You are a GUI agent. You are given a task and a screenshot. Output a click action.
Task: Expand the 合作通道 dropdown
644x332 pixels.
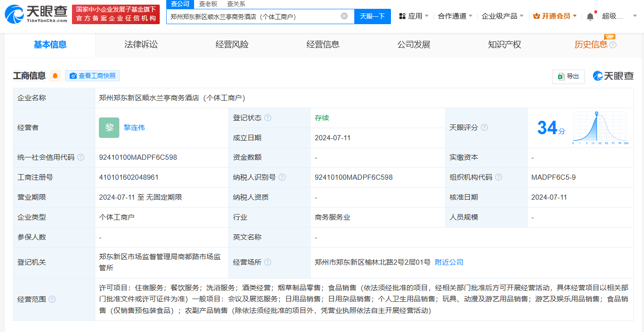(455, 16)
